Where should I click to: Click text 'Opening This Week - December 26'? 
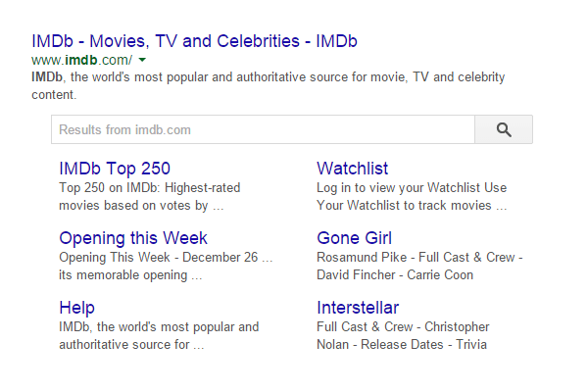pos(158,258)
